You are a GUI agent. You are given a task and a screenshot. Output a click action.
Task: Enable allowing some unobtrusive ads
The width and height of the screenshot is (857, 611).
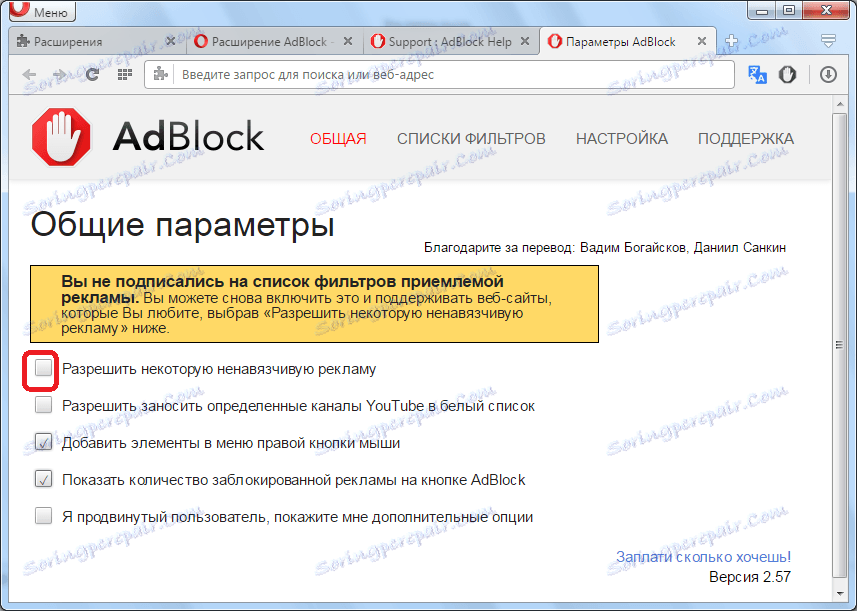(43, 369)
